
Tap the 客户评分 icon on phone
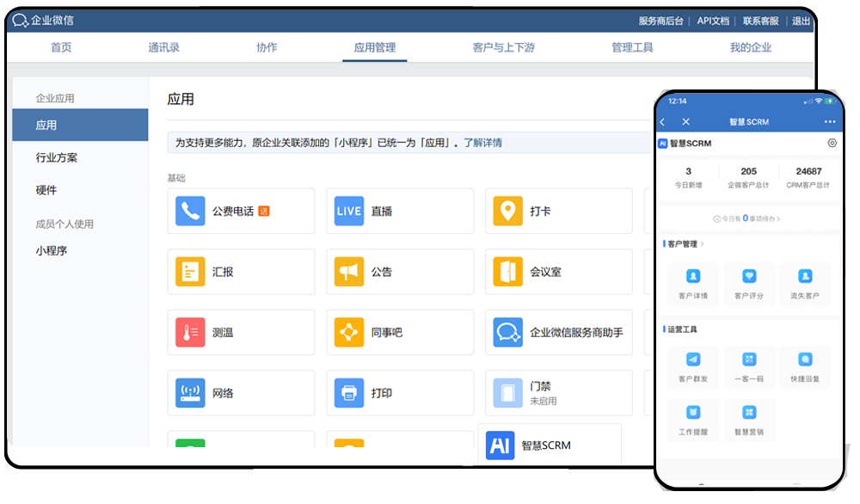(x=749, y=276)
